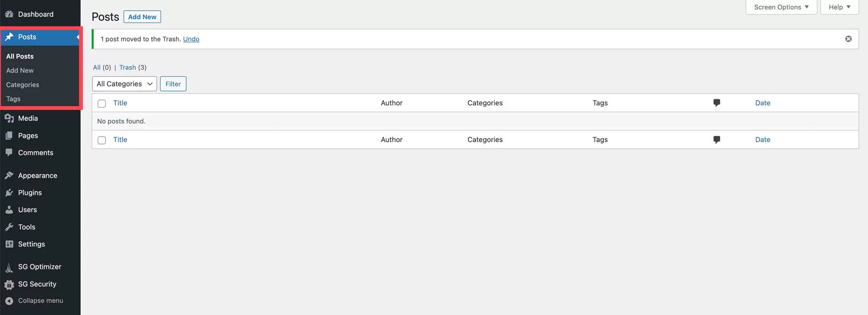Expand the Screen Options panel
Viewport: 868px width, 315px height.
pyautogui.click(x=781, y=7)
